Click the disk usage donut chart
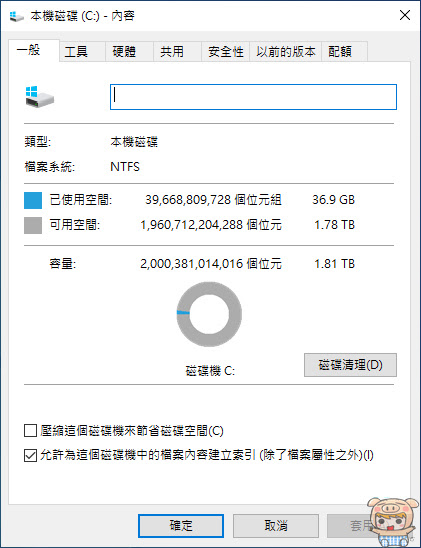The height and width of the screenshot is (548, 421). [209, 314]
